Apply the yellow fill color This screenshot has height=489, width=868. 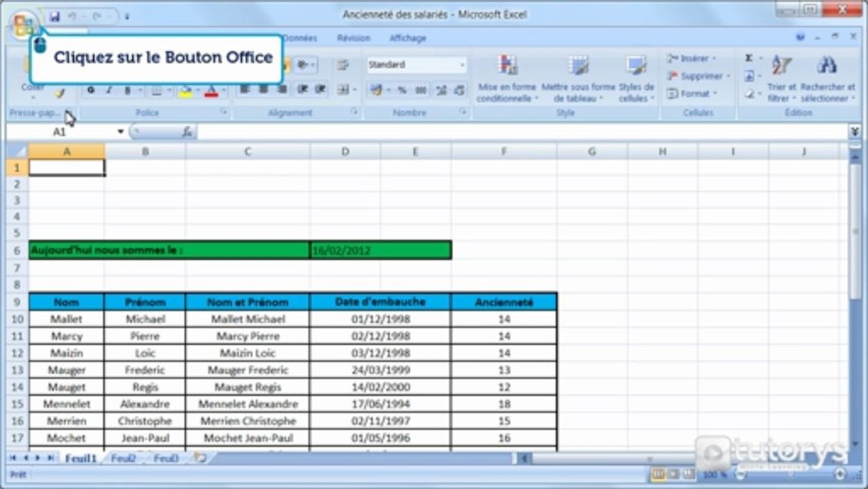pos(186,90)
